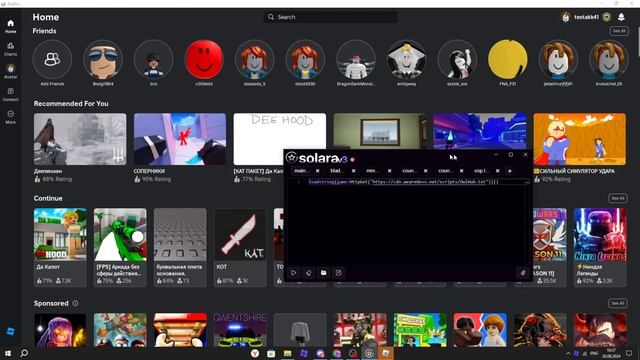Open File Explorer from taskbar

[288, 353]
